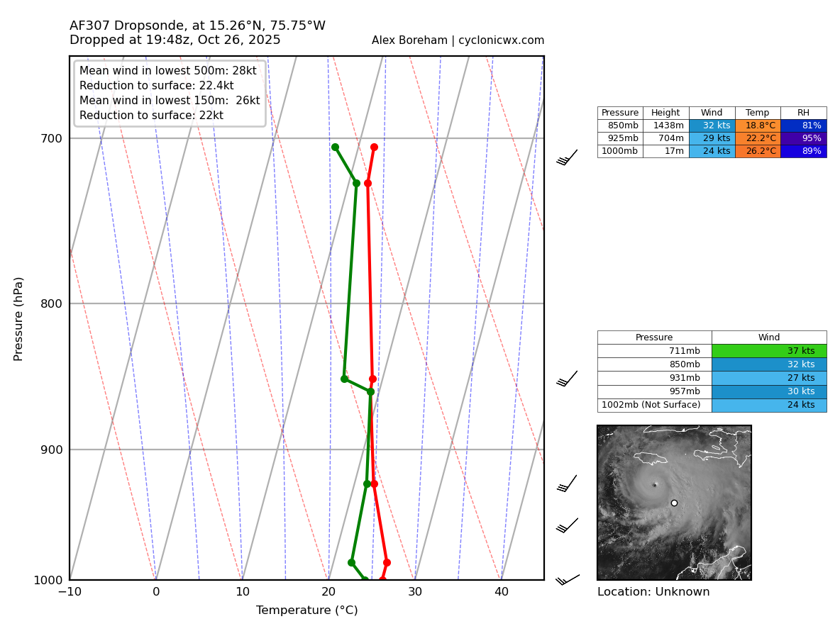Select the white dropsonde position dot on satellite view
Image resolution: width=840 pixels, height=636 pixels.
pyautogui.click(x=674, y=502)
